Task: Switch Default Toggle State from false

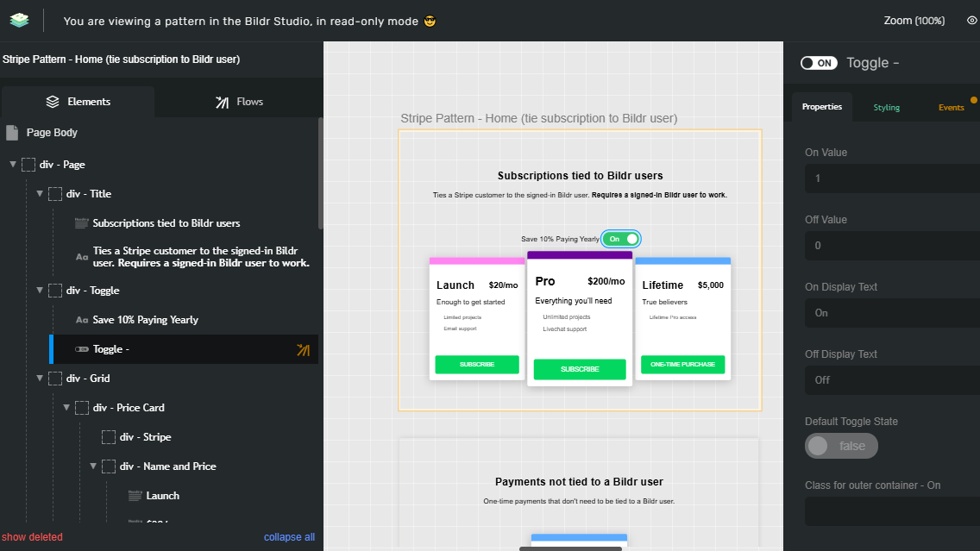Action: click(841, 446)
